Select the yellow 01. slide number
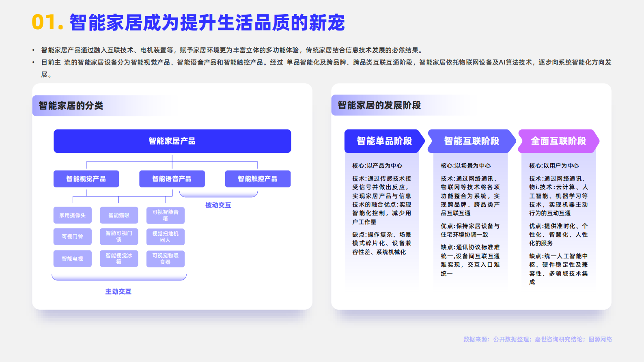The height and width of the screenshot is (362, 644). [x=47, y=23]
